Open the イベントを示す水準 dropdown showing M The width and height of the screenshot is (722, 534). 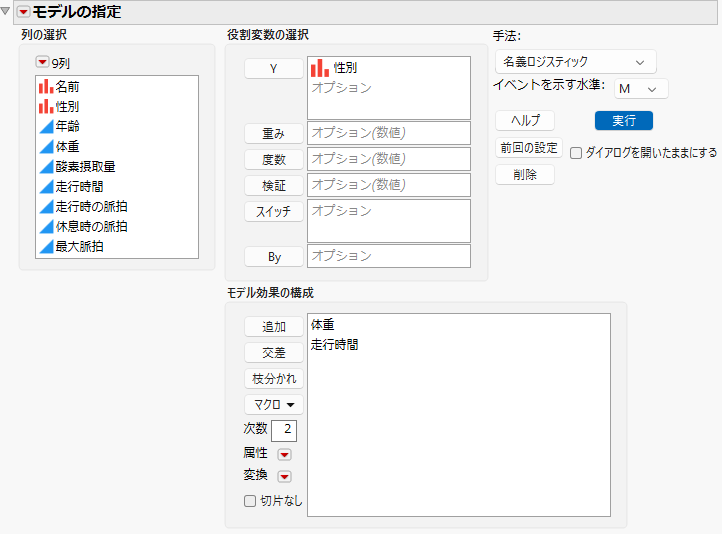pos(641,88)
